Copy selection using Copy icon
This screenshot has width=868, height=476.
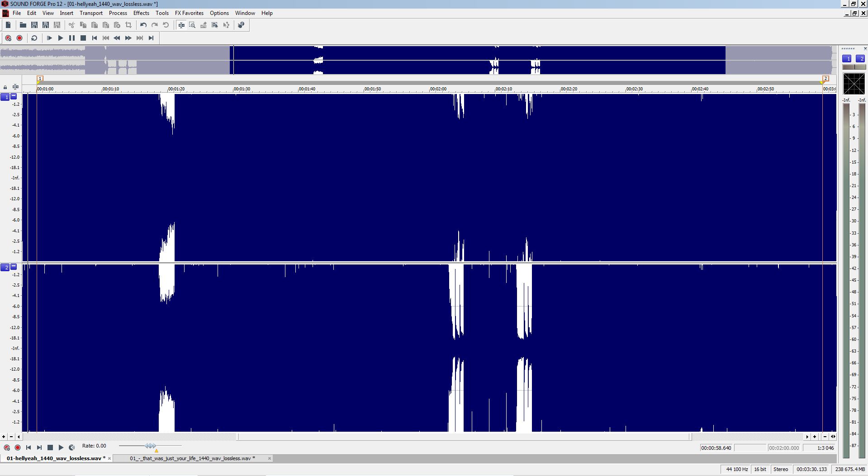click(83, 25)
